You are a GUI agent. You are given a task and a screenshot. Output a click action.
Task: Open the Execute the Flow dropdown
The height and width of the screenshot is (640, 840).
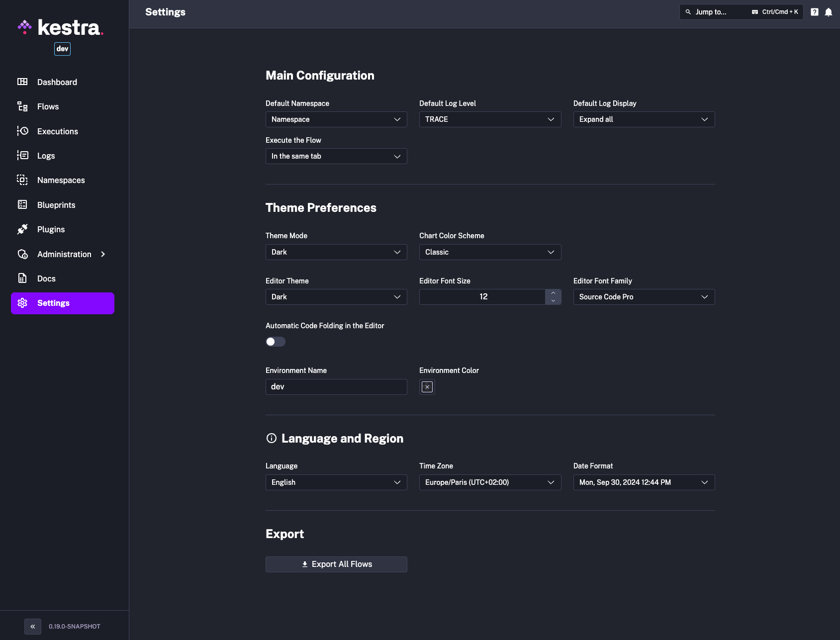(x=336, y=156)
